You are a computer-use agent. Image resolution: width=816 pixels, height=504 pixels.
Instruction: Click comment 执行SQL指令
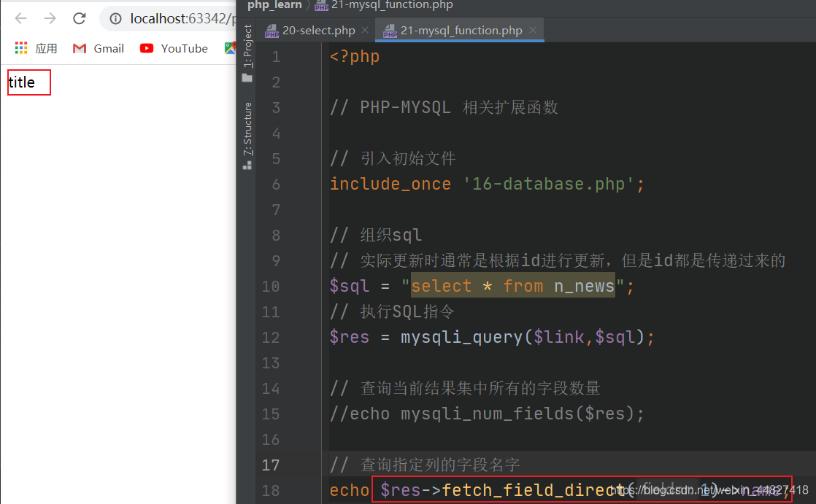[393, 311]
